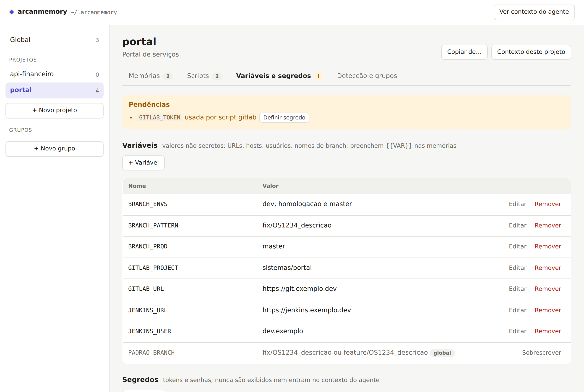Edit the BRANCH_PATTERN variable
The image size is (584, 392).
click(517, 225)
